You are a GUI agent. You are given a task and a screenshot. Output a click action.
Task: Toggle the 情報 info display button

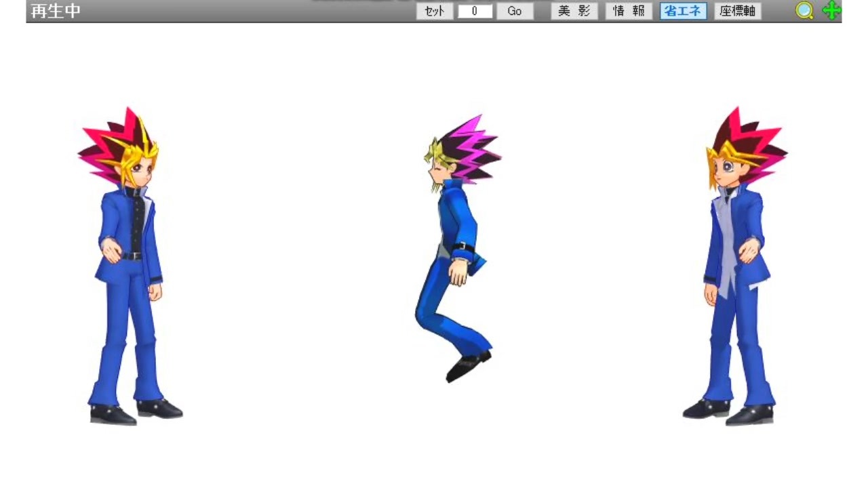(629, 11)
